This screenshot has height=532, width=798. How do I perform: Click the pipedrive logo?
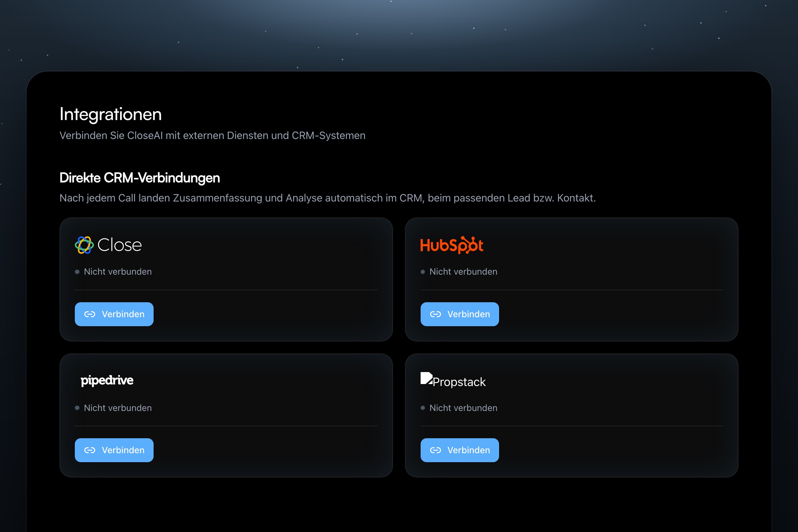tap(107, 381)
